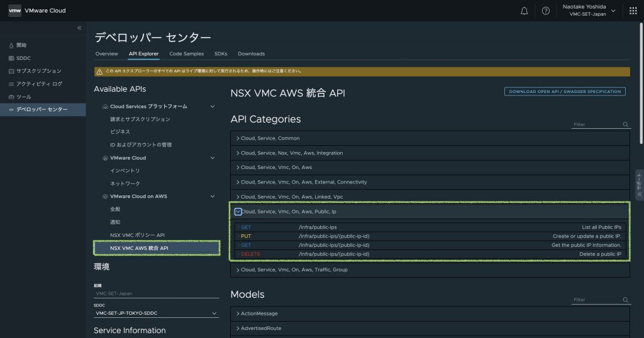Open the notifications bell icon
Screen dimensions: 644x338
coord(525,11)
